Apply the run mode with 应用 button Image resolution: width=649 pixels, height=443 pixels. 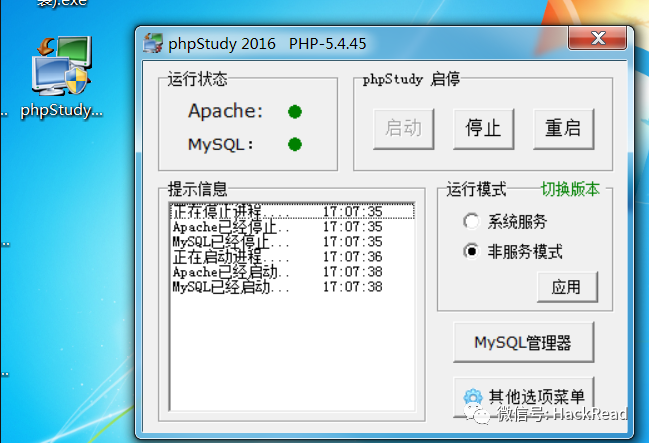click(567, 287)
